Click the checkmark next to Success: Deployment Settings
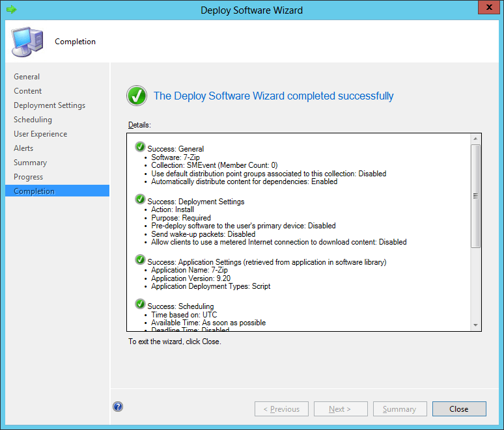Screen dimensions: 504x430 pos(140,200)
